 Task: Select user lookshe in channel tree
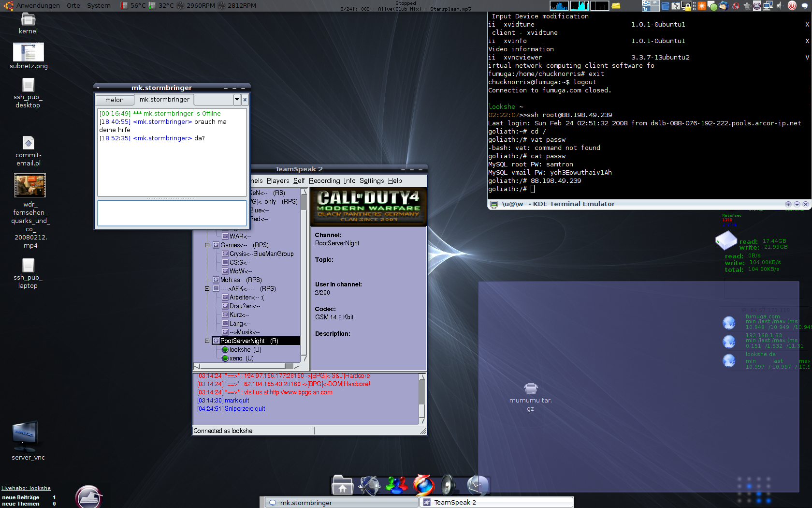point(241,350)
